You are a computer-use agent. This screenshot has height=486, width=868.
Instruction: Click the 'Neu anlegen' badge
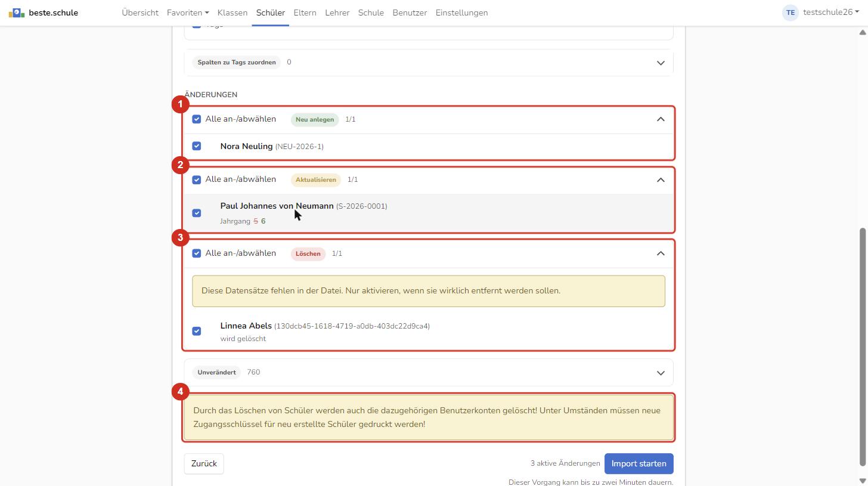(315, 119)
